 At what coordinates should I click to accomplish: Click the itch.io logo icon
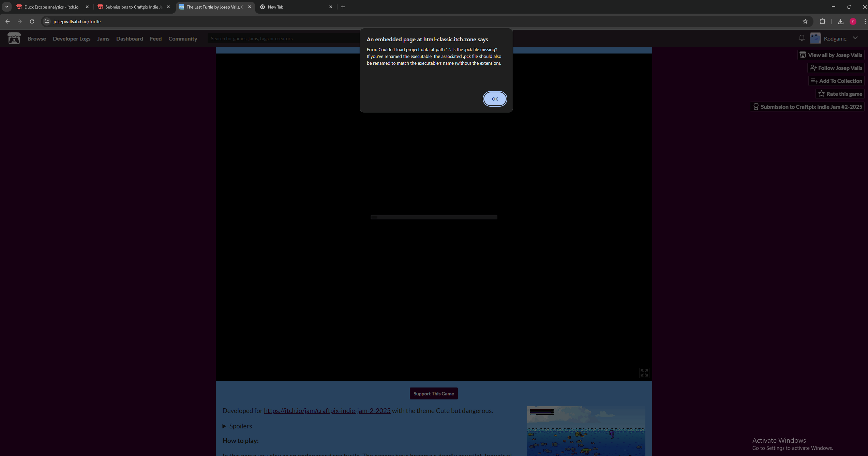pyautogui.click(x=14, y=39)
